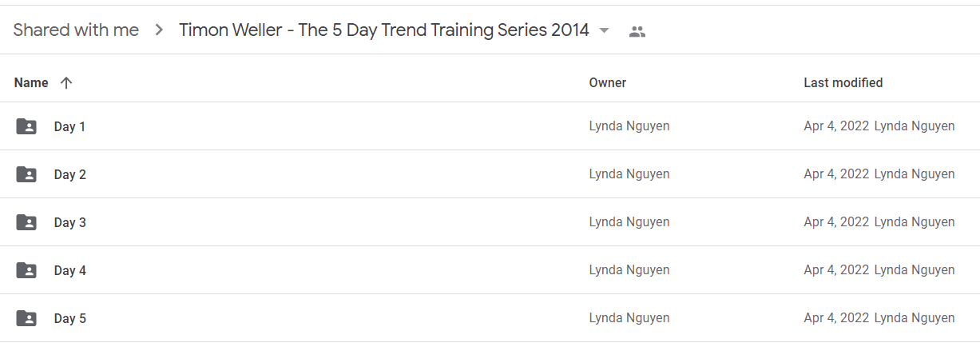The image size is (980, 343).
Task: Select the Day 1 folder name
Action: (x=69, y=126)
